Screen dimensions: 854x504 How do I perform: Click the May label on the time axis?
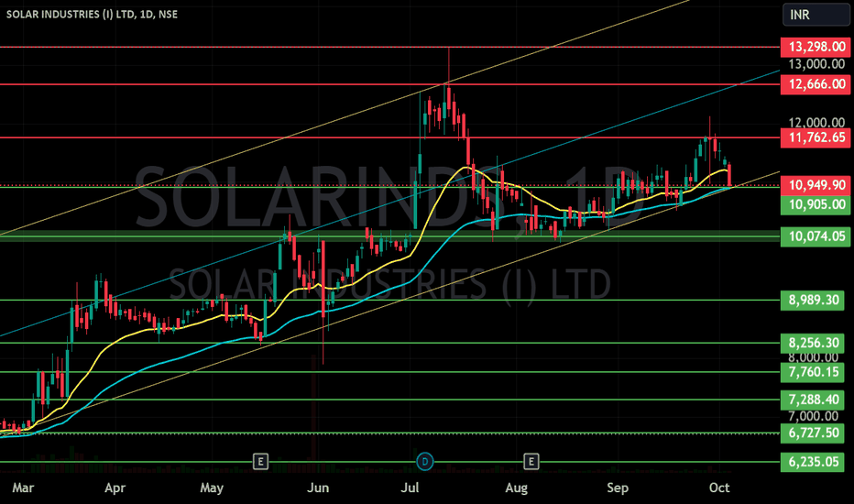(x=212, y=488)
